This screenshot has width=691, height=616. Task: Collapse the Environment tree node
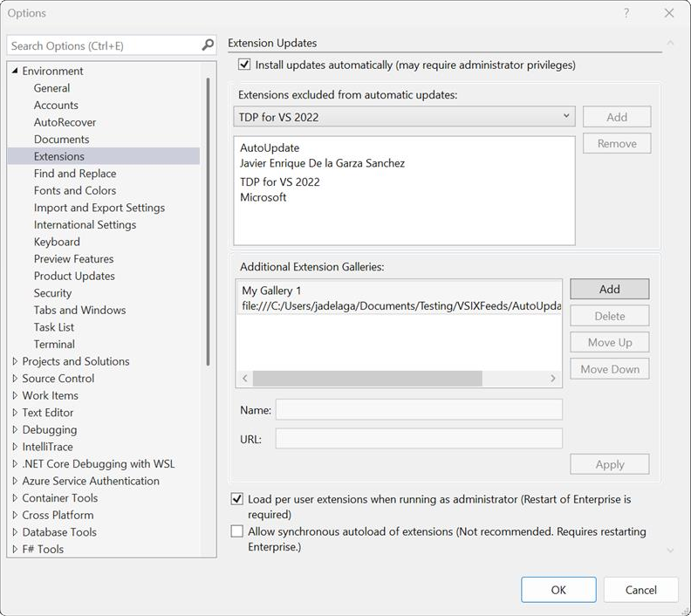(x=15, y=72)
